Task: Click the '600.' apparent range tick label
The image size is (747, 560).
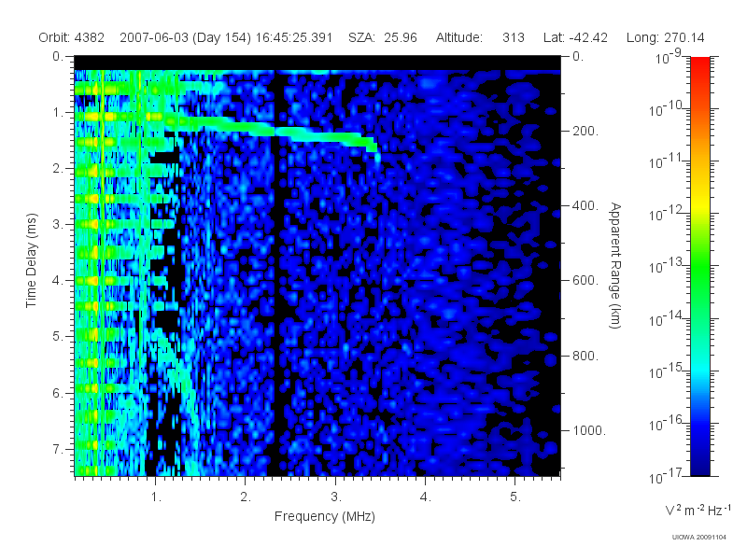Action: (585, 281)
